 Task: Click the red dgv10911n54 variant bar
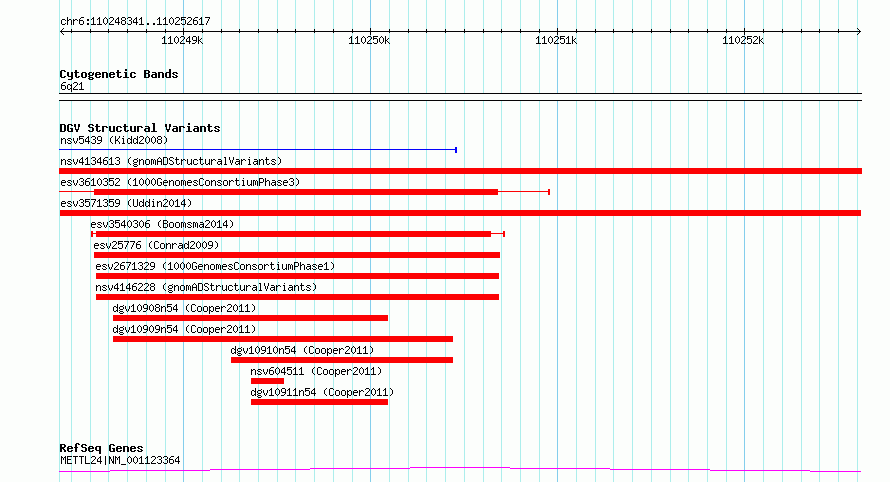320,402
